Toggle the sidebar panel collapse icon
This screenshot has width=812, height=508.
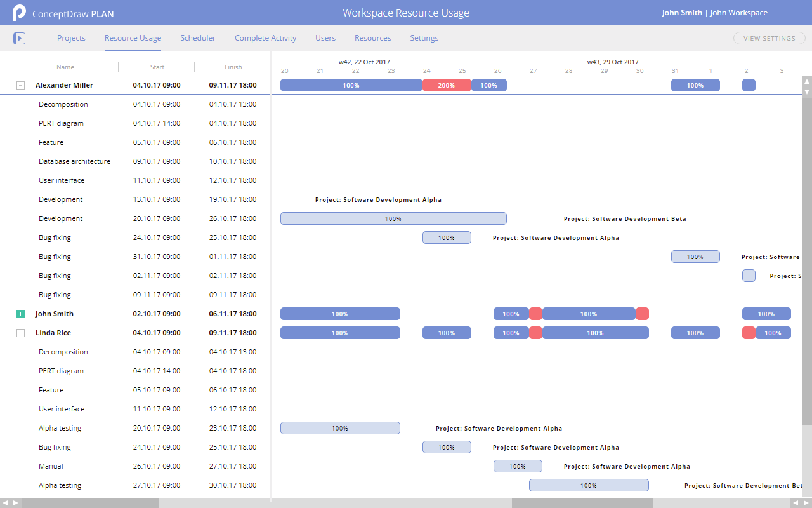click(19, 38)
